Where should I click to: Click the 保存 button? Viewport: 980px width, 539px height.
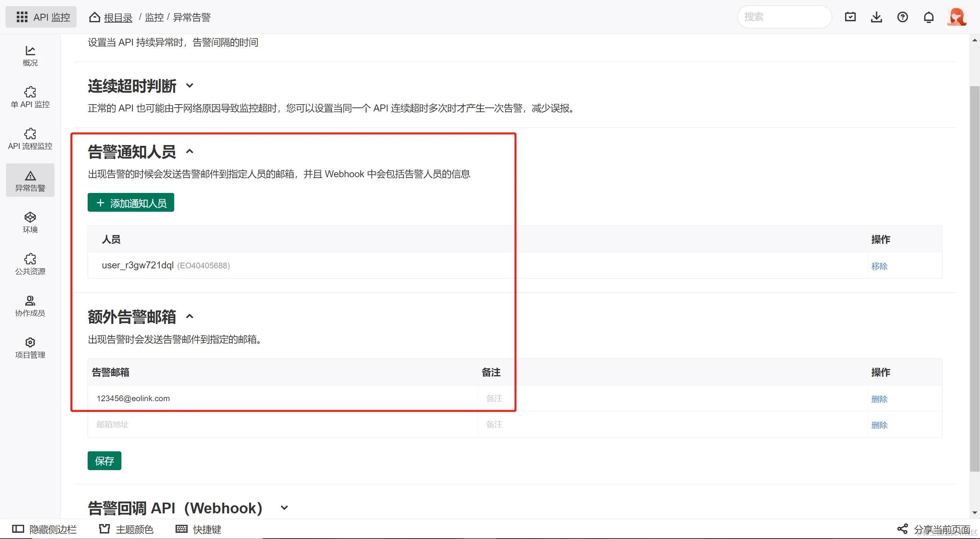click(104, 461)
